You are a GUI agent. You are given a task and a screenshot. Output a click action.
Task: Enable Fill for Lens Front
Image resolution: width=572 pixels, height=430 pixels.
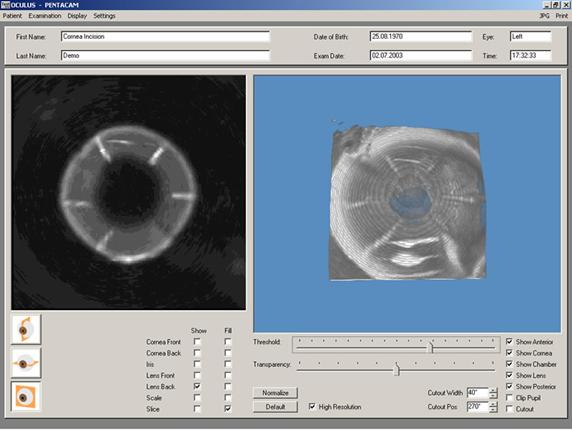click(228, 375)
